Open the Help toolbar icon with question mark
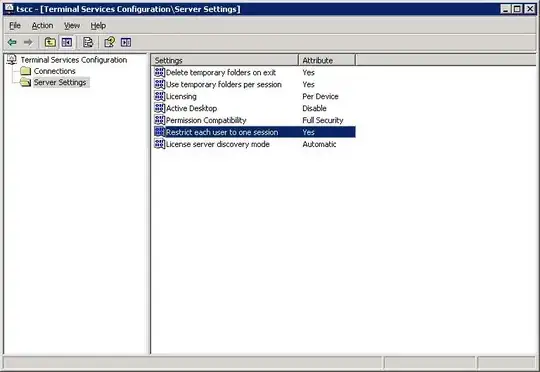This screenshot has width=540, height=372. click(110, 42)
